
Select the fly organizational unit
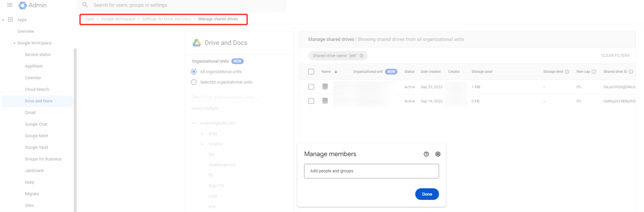[211, 175]
